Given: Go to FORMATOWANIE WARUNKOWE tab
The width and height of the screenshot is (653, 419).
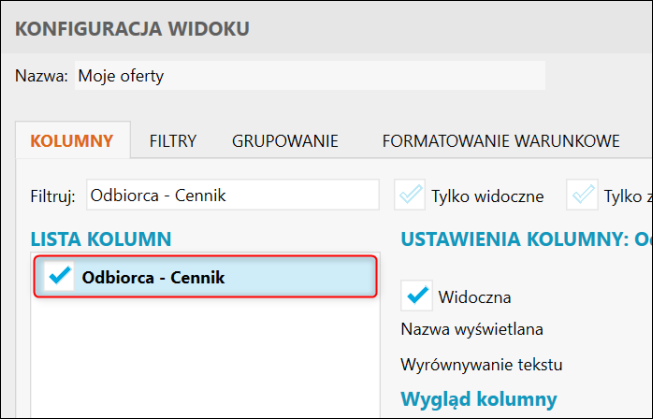Looking at the screenshot, I should [x=501, y=141].
